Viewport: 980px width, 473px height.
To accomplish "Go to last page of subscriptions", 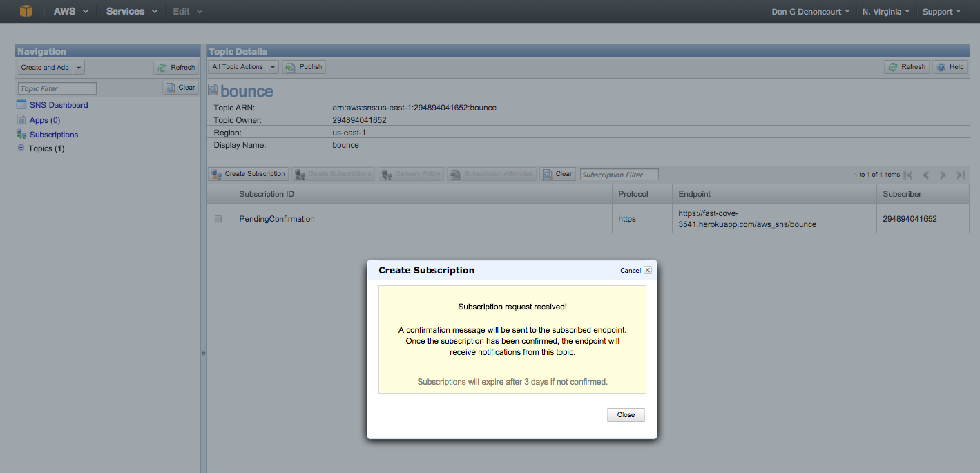I will pyautogui.click(x=960, y=175).
